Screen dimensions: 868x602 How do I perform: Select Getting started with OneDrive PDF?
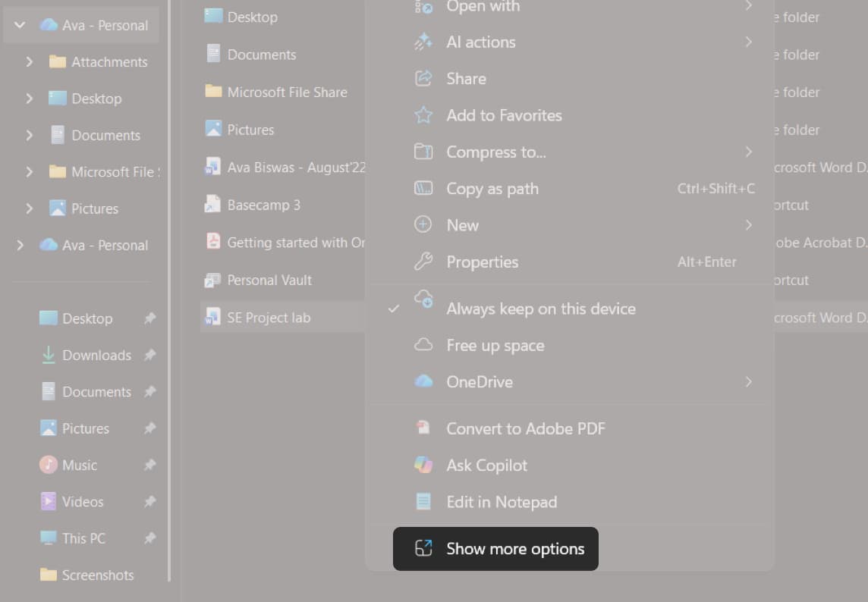[x=284, y=243]
